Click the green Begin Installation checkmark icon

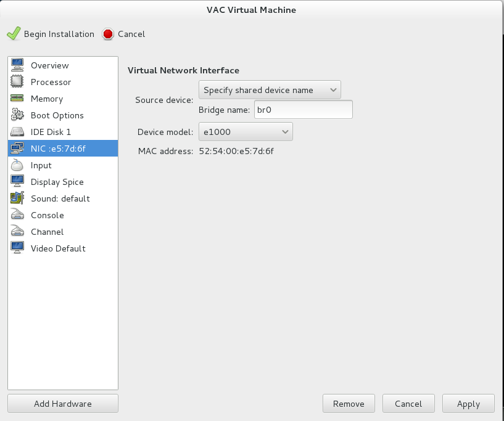[14, 33]
